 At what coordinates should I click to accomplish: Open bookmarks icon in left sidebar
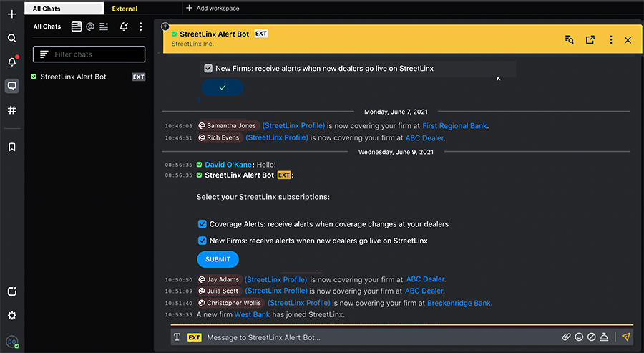click(x=11, y=147)
